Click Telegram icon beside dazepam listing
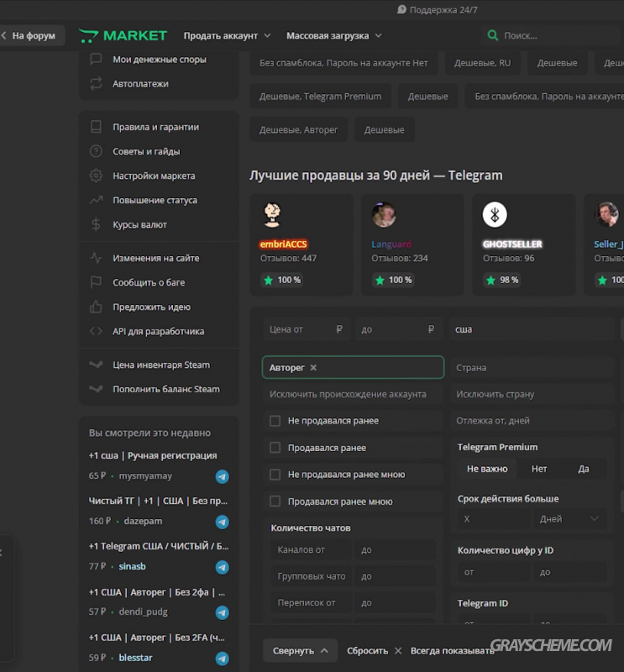The image size is (624, 672). click(x=222, y=522)
